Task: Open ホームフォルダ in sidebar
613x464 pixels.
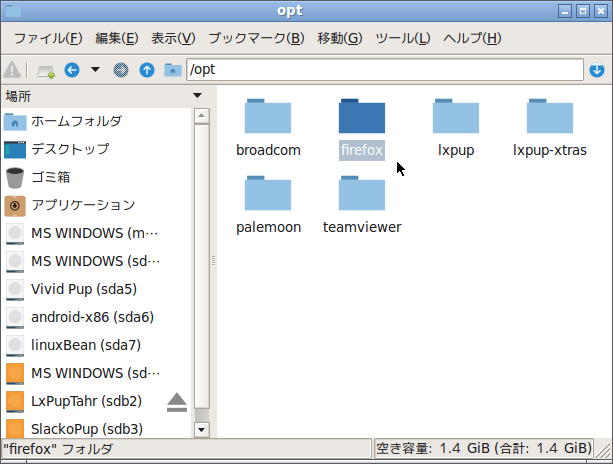Action: [96, 122]
